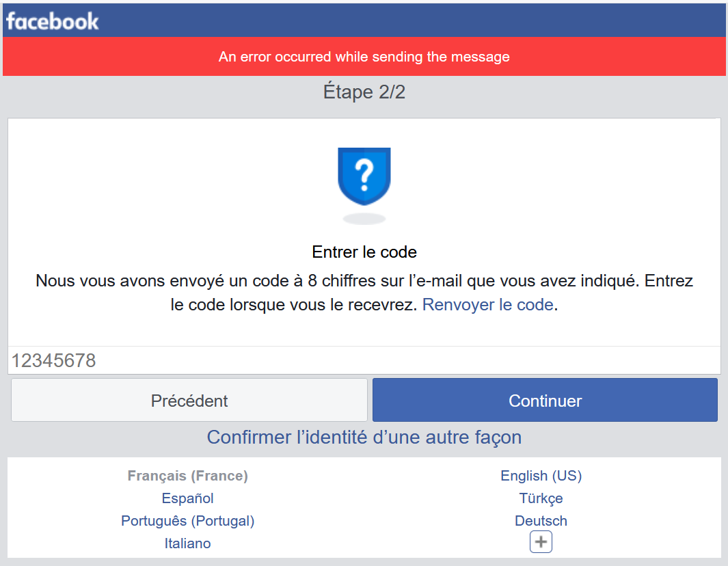This screenshot has width=728, height=566.
Task: Click Français (France) language label
Action: coord(188,476)
